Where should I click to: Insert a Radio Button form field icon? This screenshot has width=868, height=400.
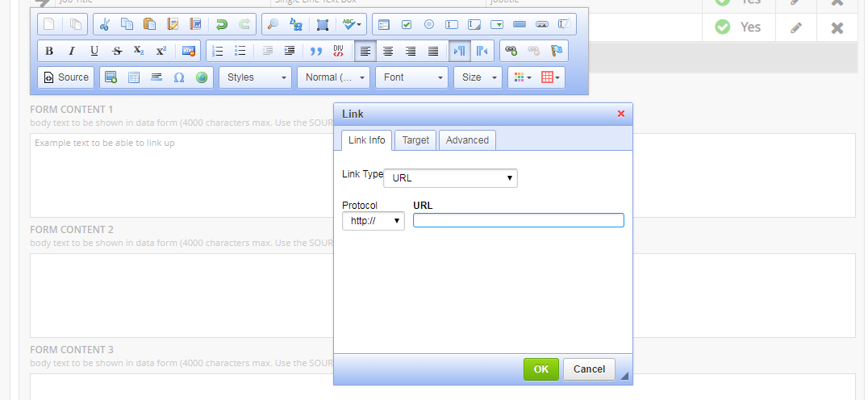(429, 24)
